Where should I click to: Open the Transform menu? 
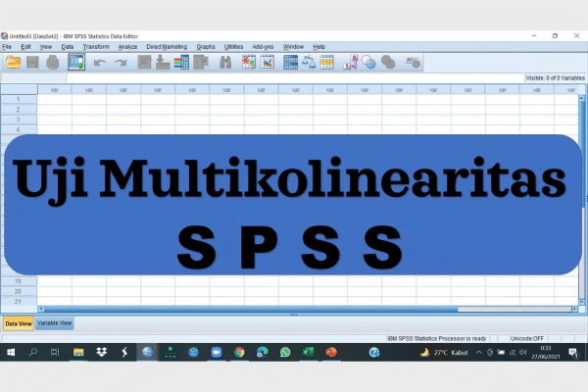96,47
